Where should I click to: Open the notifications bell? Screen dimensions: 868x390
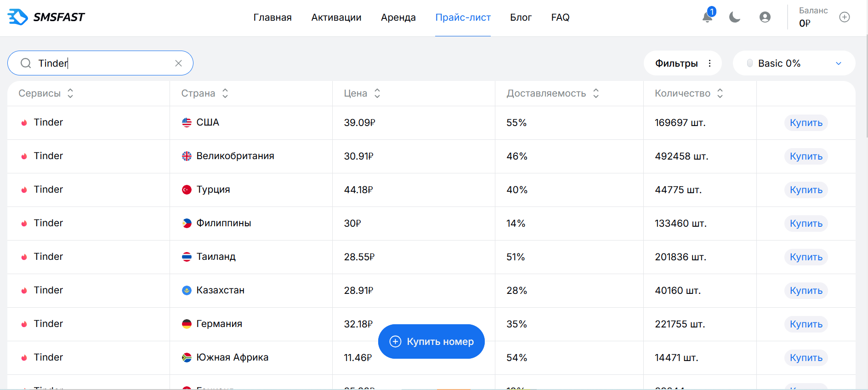point(708,17)
